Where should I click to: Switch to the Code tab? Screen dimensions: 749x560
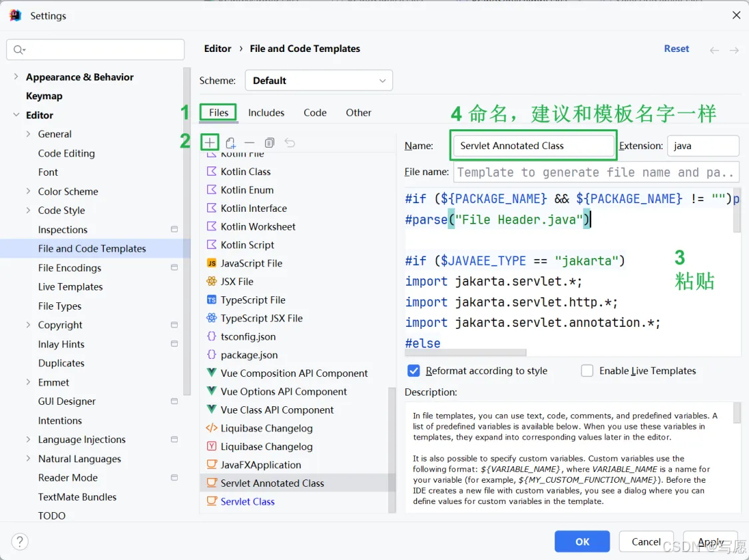315,113
